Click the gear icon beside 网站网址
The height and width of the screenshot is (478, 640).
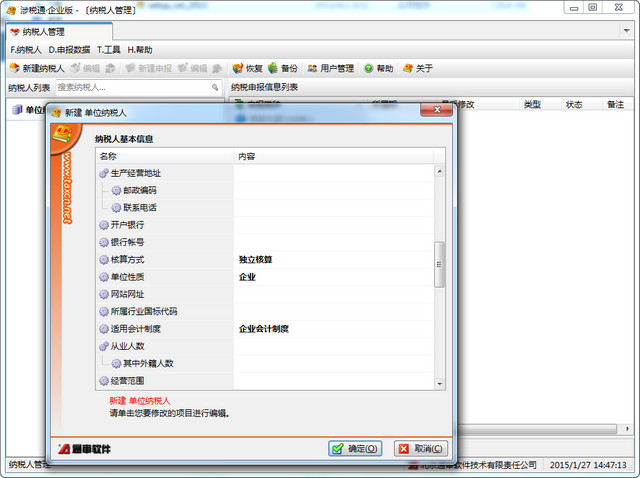coord(104,294)
